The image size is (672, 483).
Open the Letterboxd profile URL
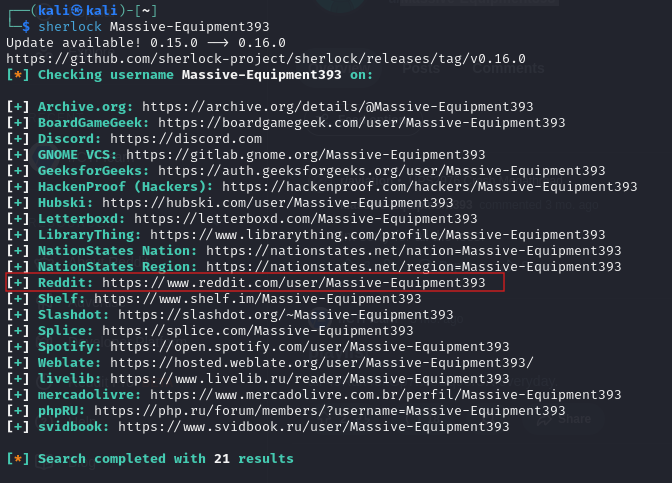point(306,219)
